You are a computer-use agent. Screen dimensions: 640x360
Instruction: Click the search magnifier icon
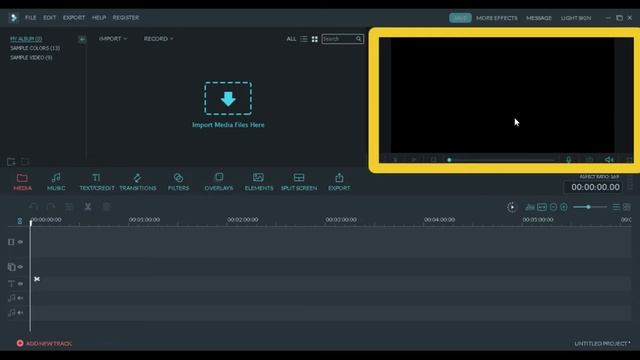click(359, 39)
